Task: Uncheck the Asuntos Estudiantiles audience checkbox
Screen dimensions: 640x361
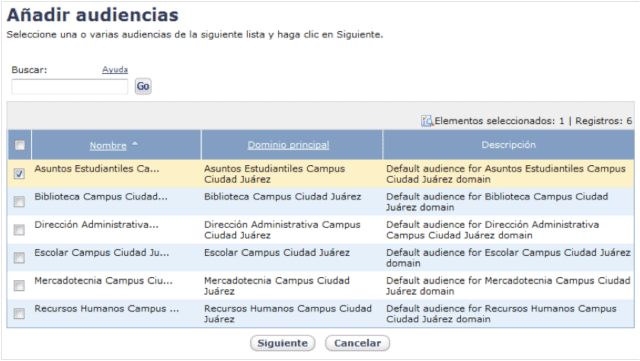Action: [x=19, y=174]
